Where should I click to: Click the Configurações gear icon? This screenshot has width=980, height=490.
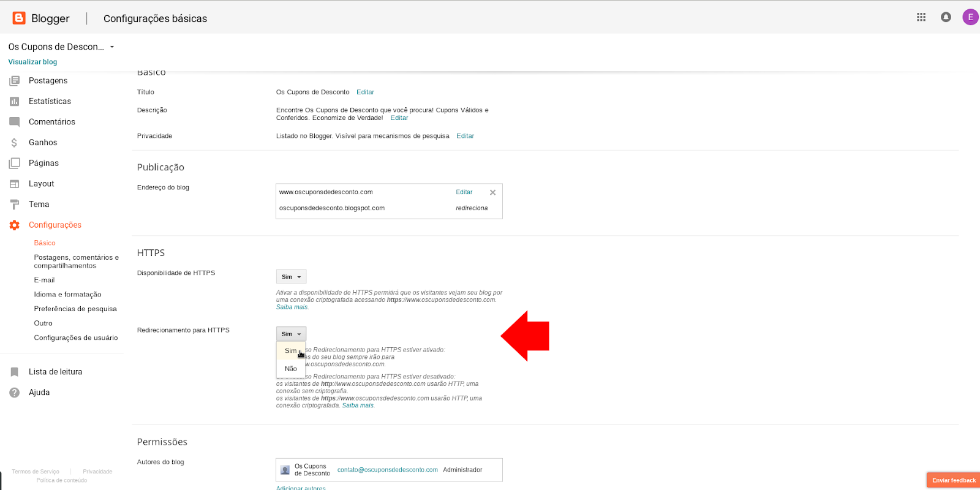pyautogui.click(x=15, y=225)
